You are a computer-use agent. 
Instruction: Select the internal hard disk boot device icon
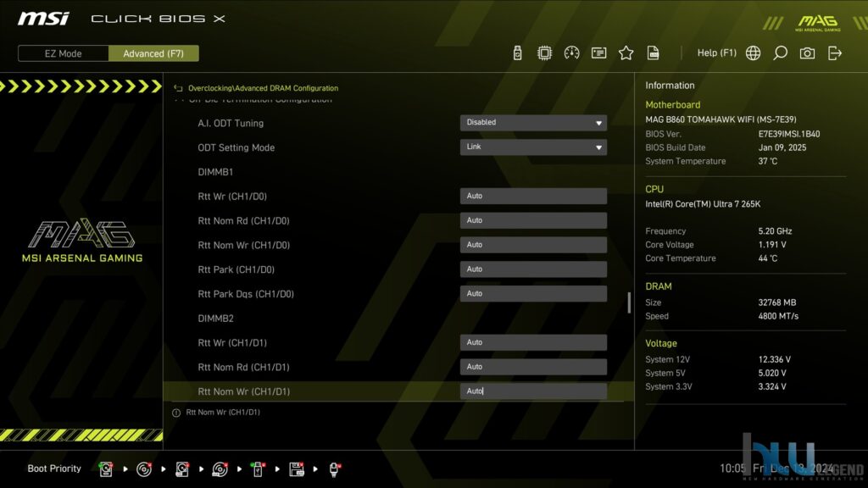[x=106, y=469]
